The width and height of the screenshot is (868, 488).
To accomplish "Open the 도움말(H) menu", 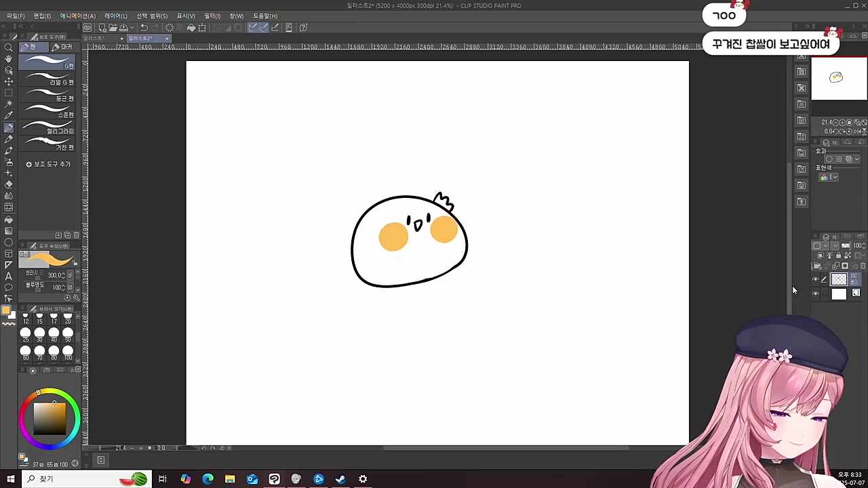I will click(264, 16).
